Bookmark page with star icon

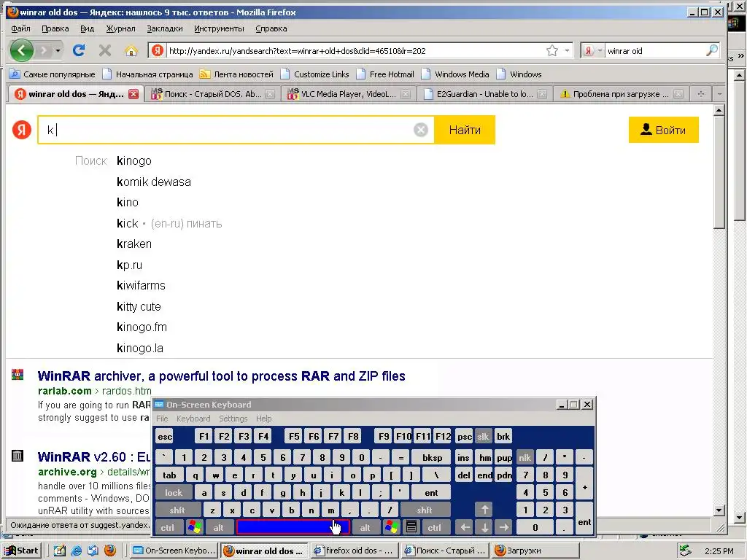click(x=552, y=50)
